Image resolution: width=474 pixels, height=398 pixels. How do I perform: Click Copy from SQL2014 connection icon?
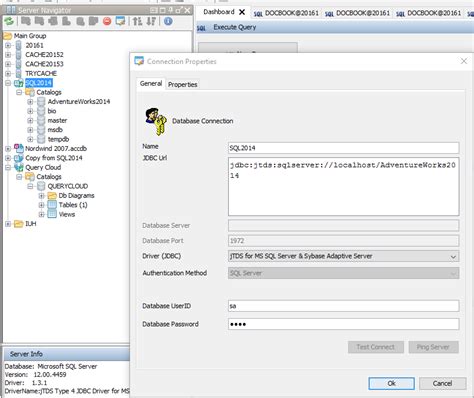19,158
